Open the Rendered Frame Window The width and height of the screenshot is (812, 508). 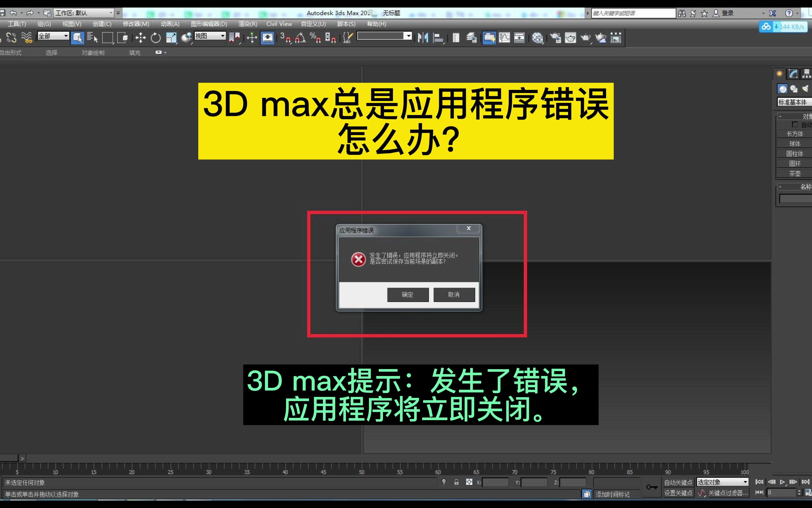click(x=571, y=38)
